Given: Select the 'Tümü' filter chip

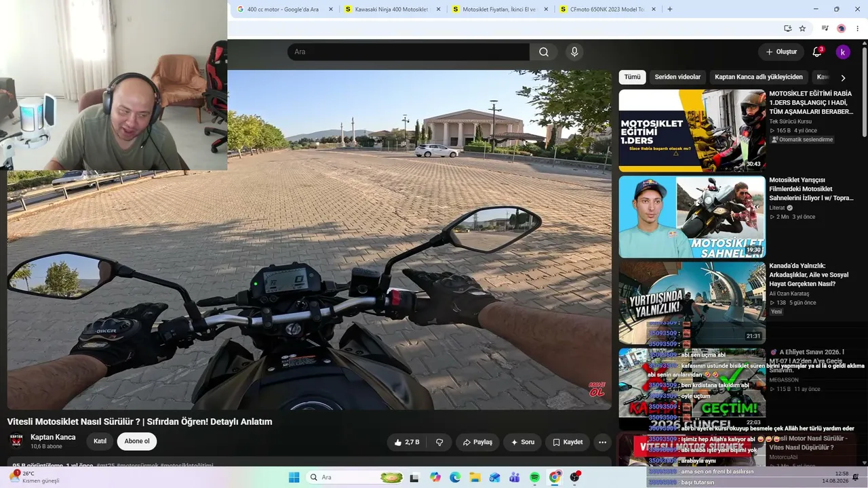Looking at the screenshot, I should tap(632, 77).
